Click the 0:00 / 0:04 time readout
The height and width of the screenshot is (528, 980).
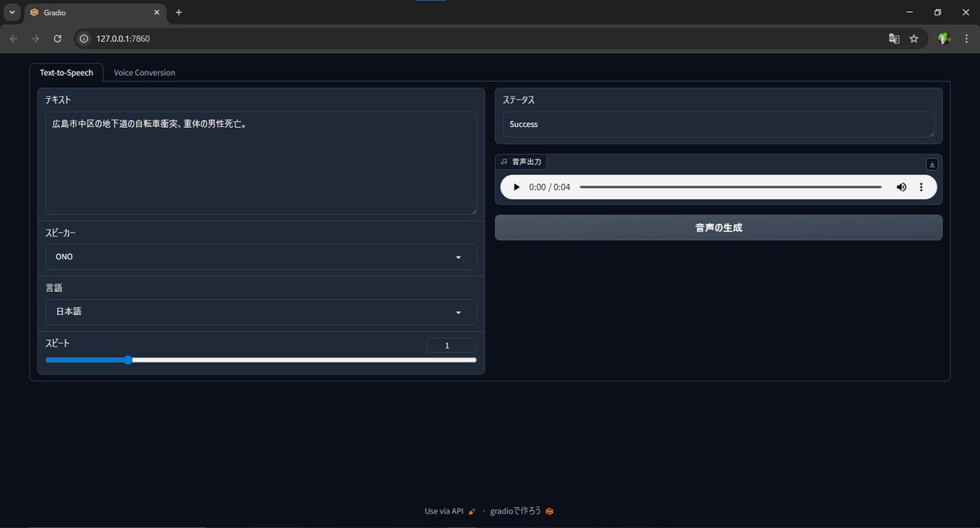549,187
